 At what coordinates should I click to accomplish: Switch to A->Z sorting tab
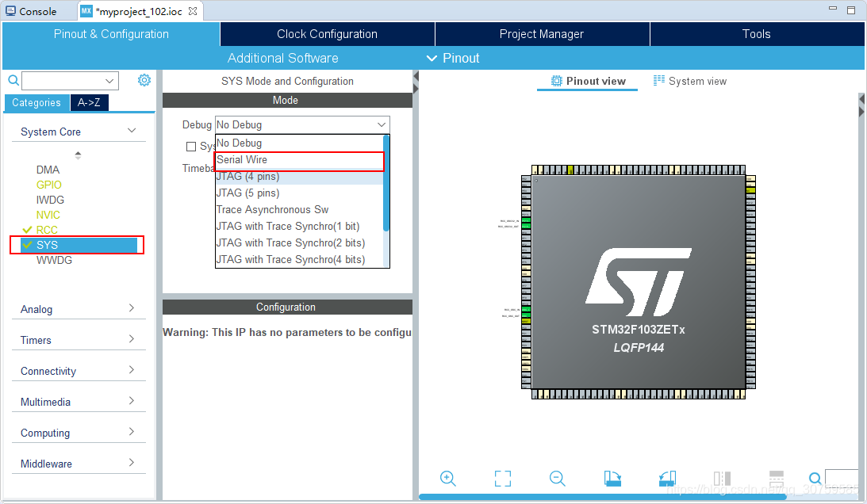pyautogui.click(x=89, y=103)
